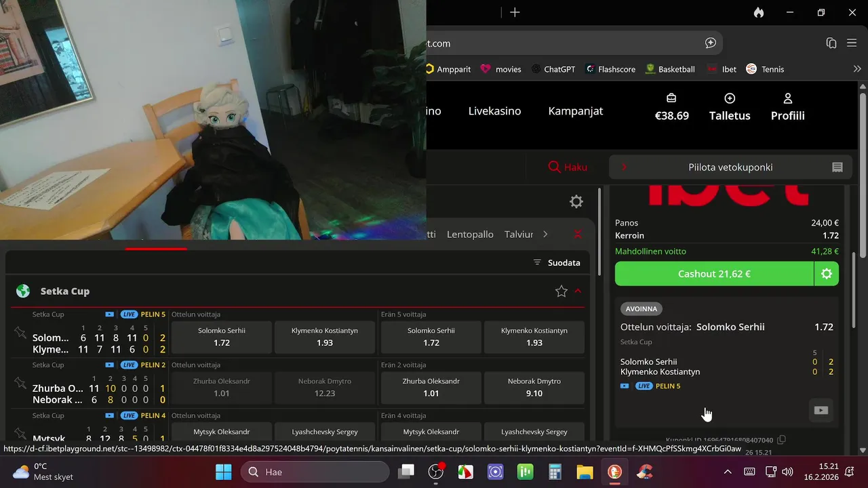The image size is (868, 488).
Task: Open the Suodata filter
Action: click(556, 262)
